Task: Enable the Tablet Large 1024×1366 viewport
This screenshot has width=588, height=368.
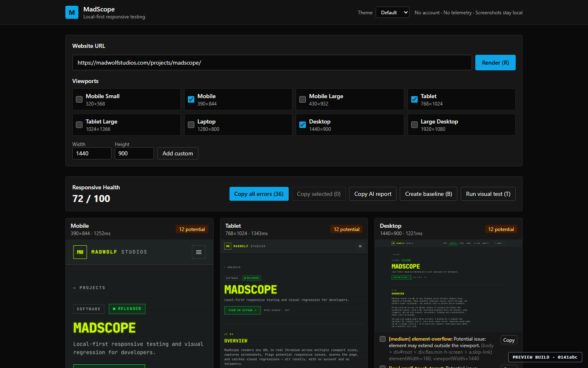Action: [79, 125]
